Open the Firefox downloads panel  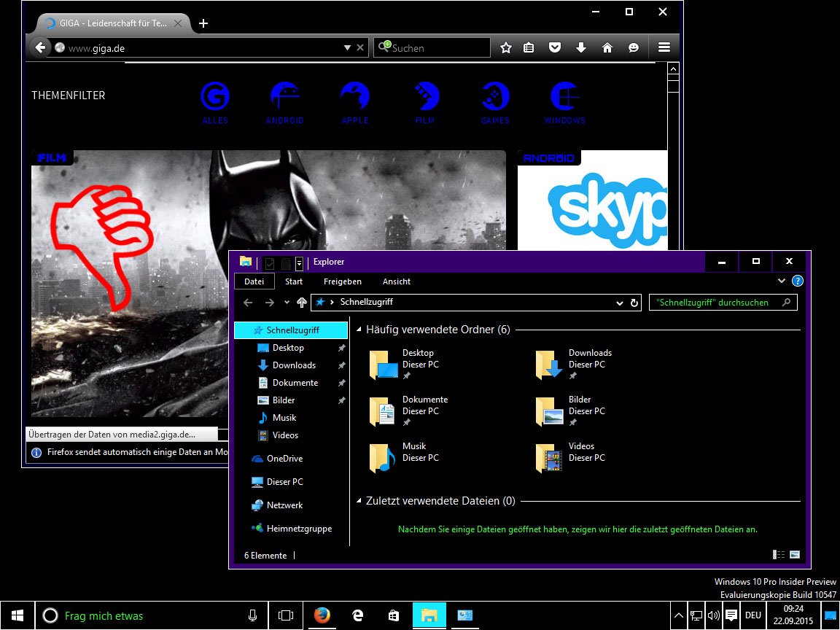(581, 47)
